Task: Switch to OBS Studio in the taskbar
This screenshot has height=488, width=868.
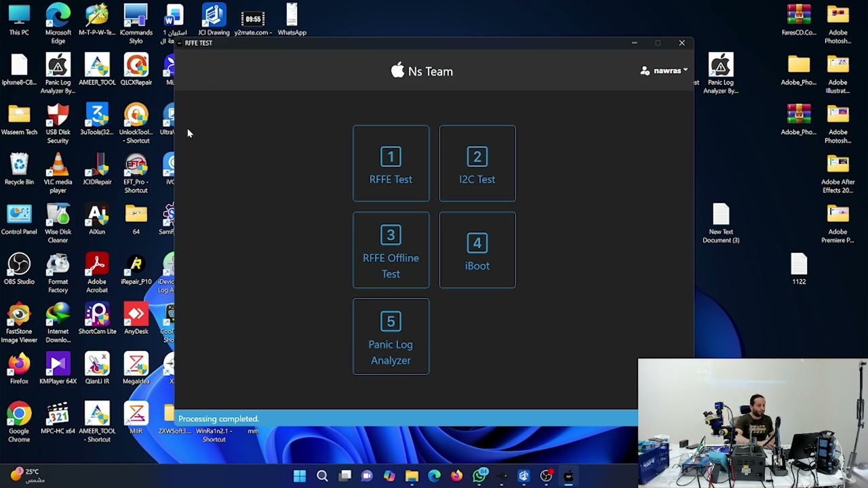Action: [x=546, y=476]
